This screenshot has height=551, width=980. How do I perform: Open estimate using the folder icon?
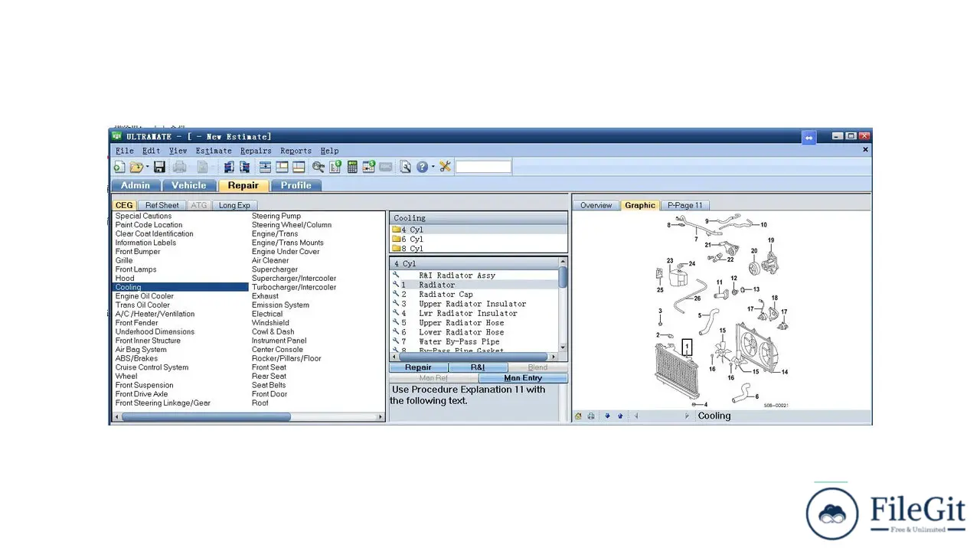136,167
